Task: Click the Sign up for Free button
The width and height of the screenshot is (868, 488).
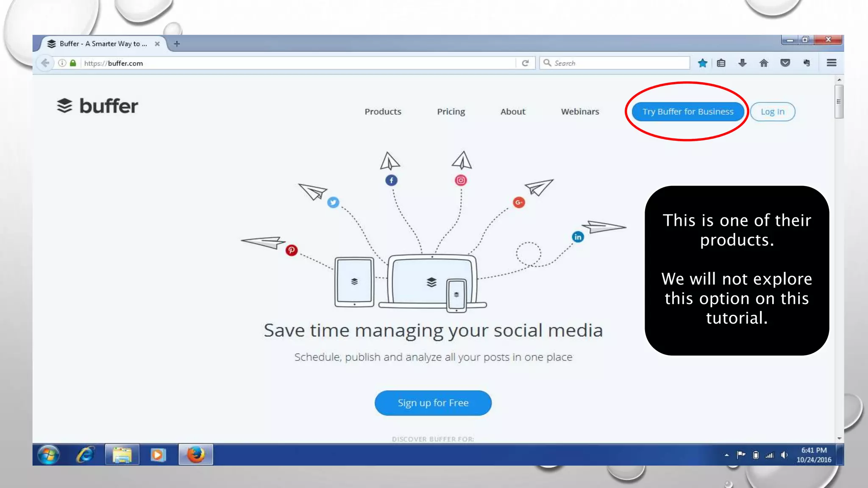Action: pos(433,403)
